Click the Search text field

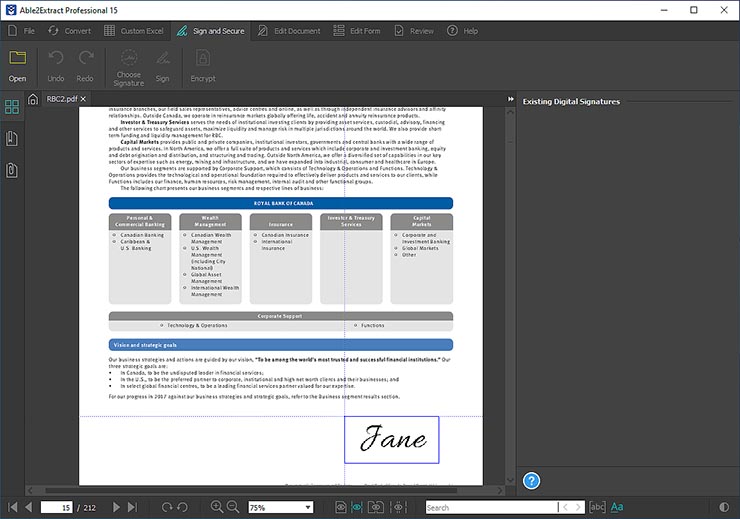(x=490, y=507)
